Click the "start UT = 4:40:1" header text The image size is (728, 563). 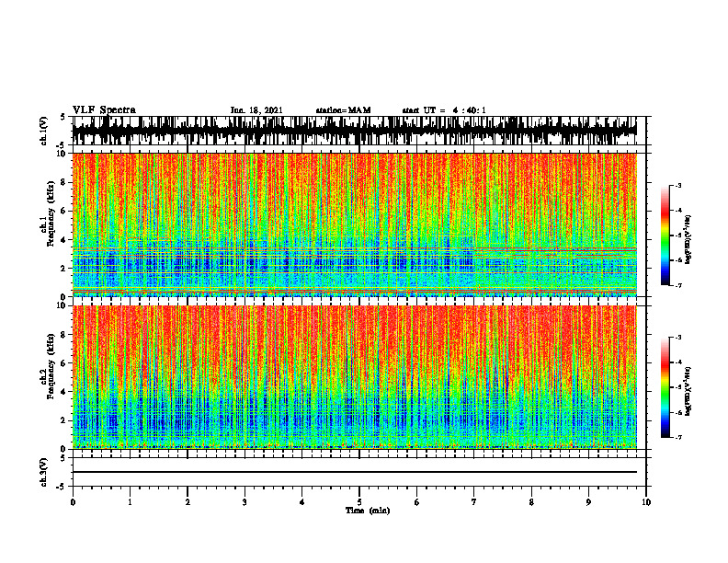[x=444, y=110]
